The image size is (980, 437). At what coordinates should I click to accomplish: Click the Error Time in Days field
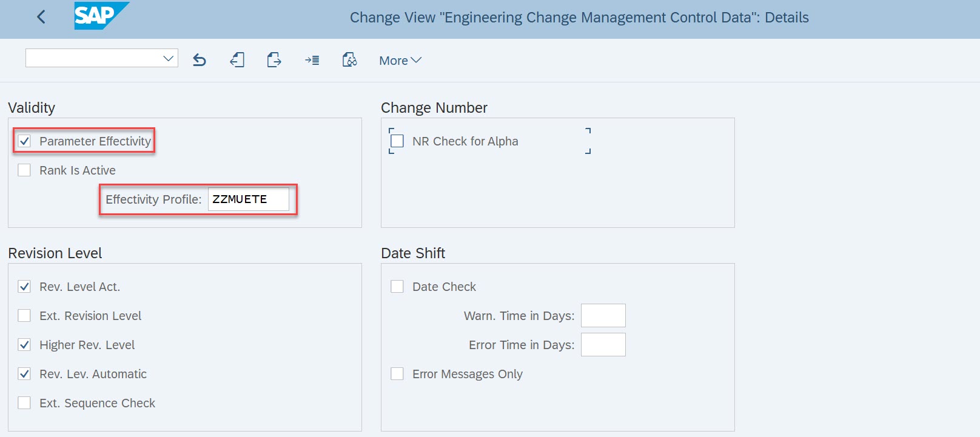[x=603, y=345]
